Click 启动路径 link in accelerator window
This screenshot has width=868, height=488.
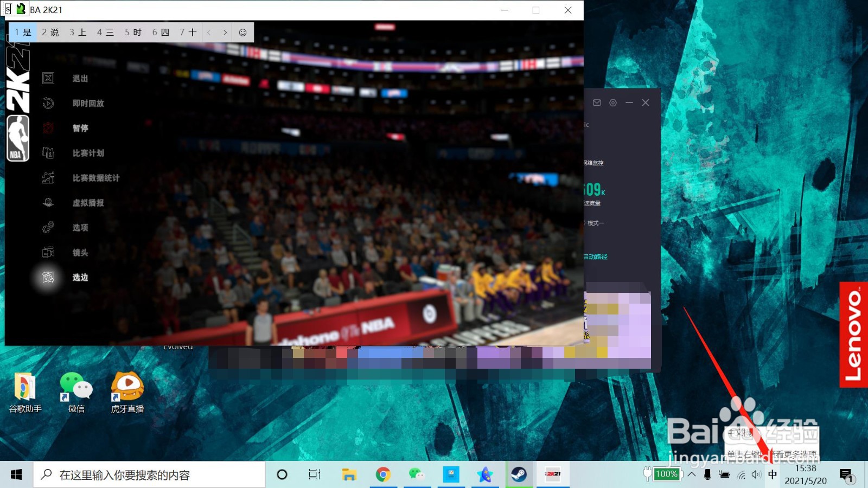[596, 257]
